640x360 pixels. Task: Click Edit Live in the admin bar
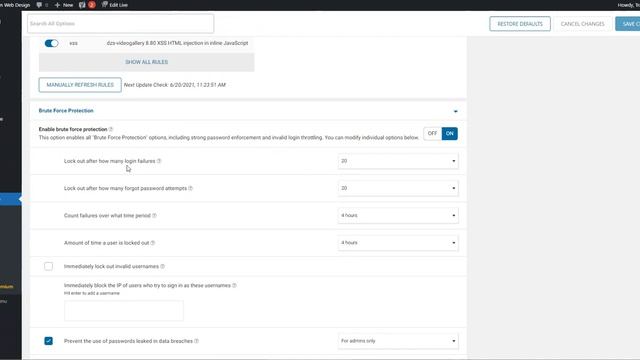click(115, 5)
